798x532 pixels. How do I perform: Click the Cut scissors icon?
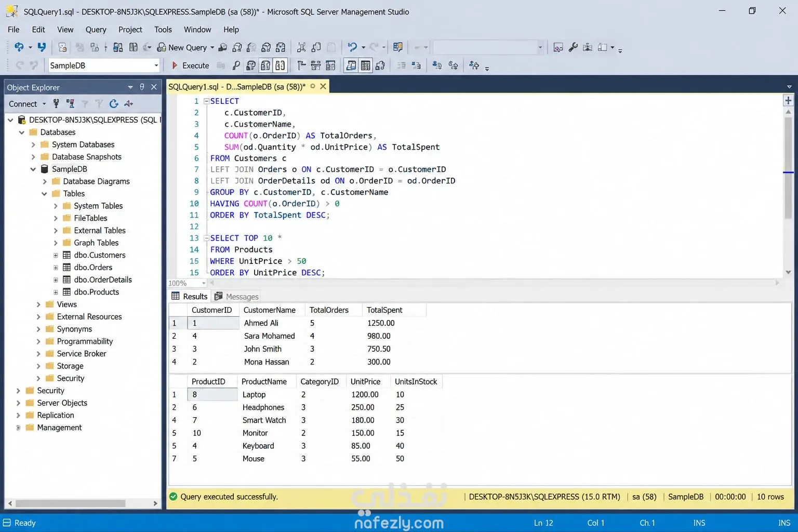pyautogui.click(x=301, y=47)
